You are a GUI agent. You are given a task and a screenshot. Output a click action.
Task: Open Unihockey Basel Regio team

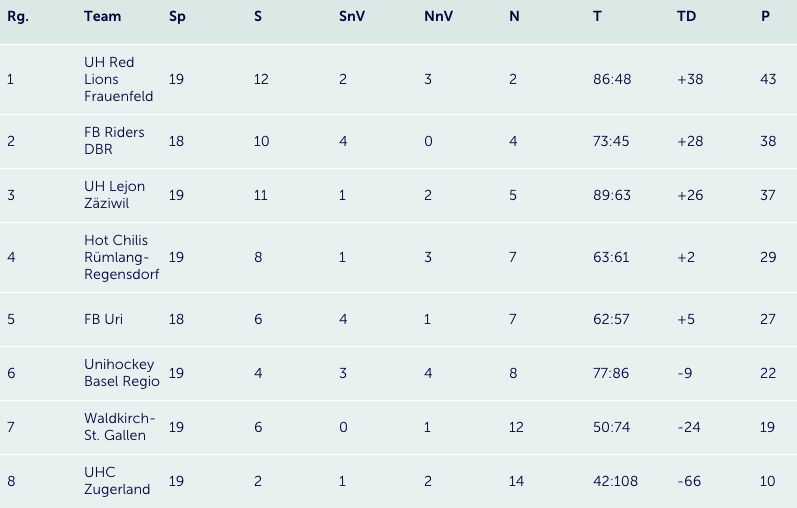coord(122,373)
